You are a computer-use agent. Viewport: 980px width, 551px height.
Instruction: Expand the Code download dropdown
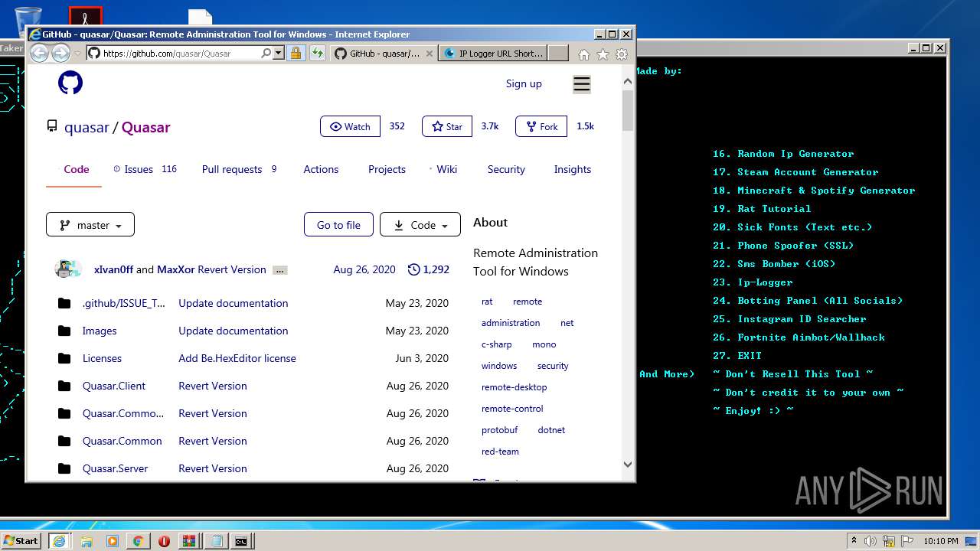(x=420, y=225)
